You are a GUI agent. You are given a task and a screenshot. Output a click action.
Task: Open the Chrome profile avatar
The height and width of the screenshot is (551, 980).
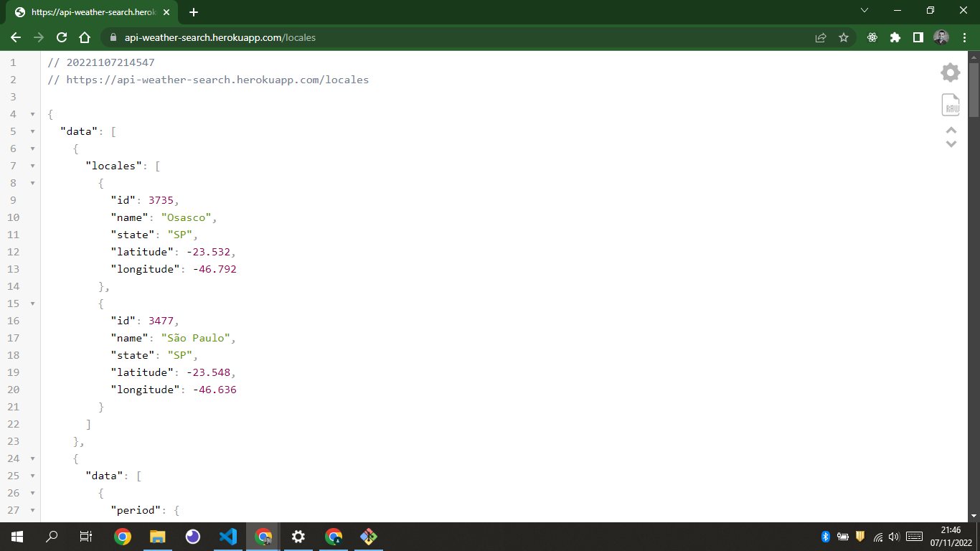pyautogui.click(x=941, y=37)
